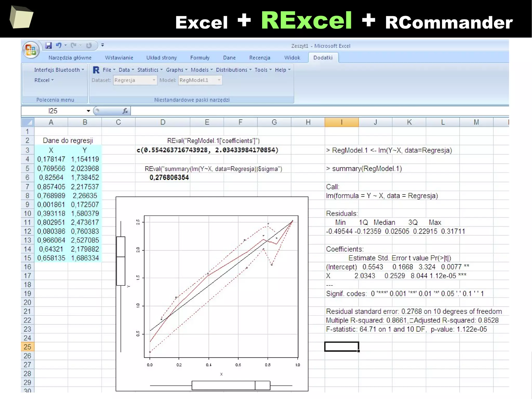Screen dimensions: 532x399
Task: Click the Name Box showing I25
Action: (x=53, y=111)
